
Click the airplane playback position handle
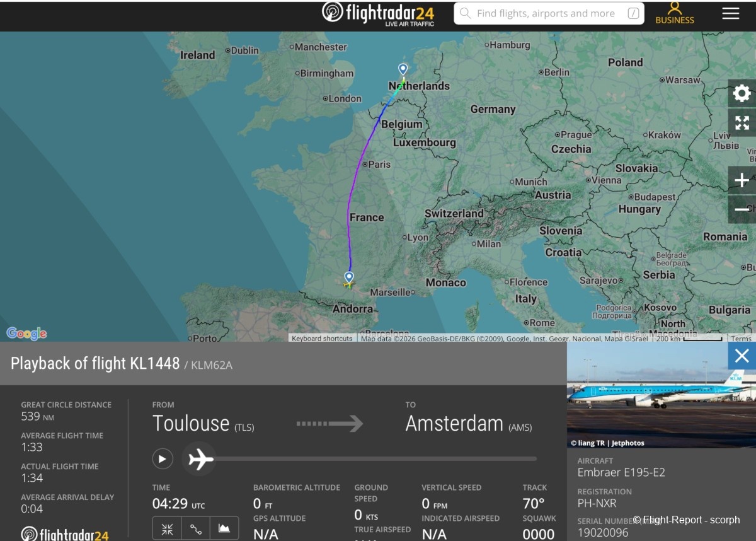tap(200, 458)
